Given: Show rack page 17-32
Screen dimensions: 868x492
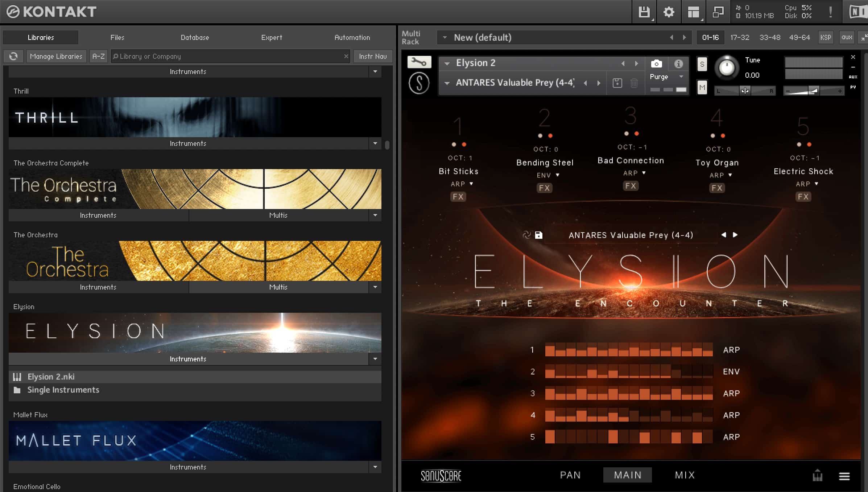Looking at the screenshot, I should point(740,37).
